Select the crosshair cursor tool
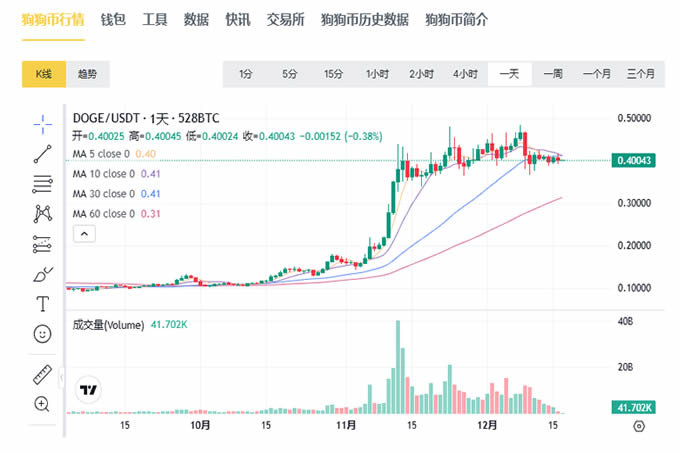 click(42, 122)
